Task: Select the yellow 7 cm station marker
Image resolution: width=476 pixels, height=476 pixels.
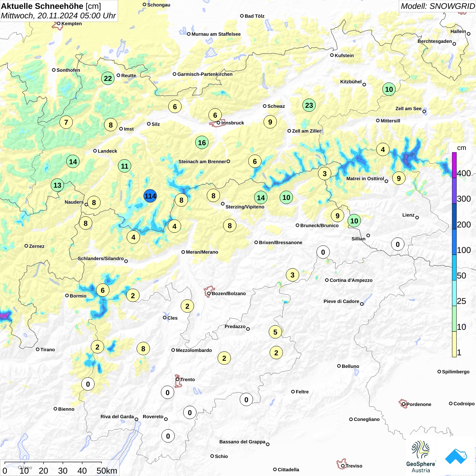Action: coord(66,122)
